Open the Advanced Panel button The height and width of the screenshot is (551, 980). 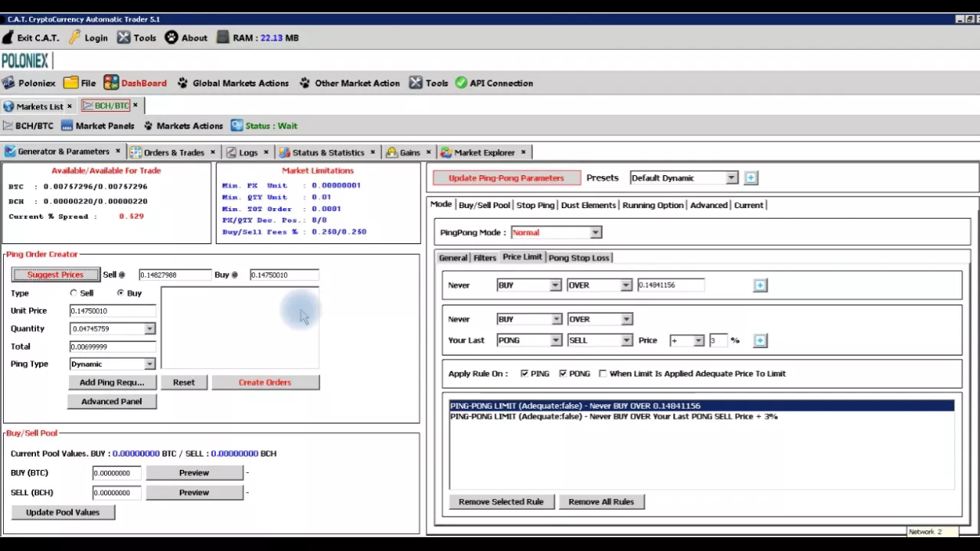coord(112,401)
